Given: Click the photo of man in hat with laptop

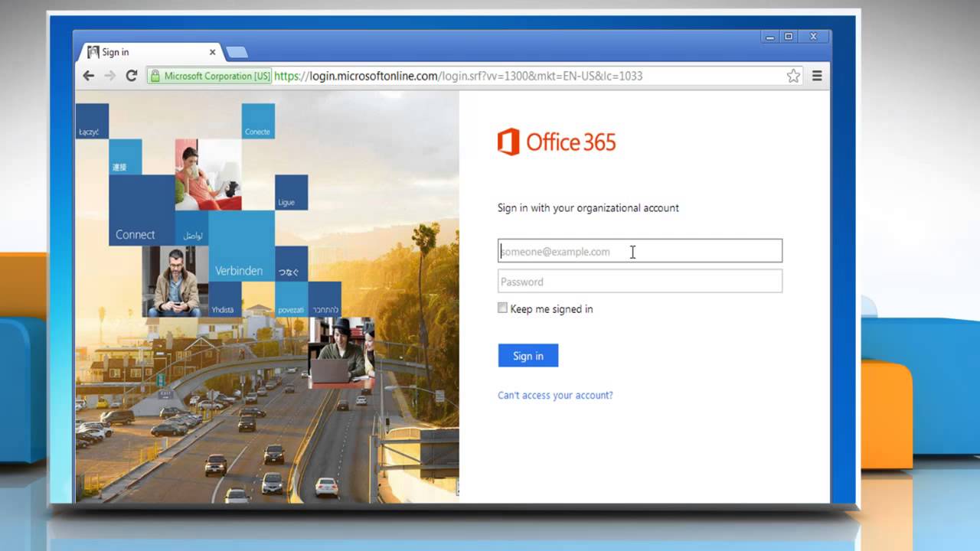Looking at the screenshot, I should 341,353.
